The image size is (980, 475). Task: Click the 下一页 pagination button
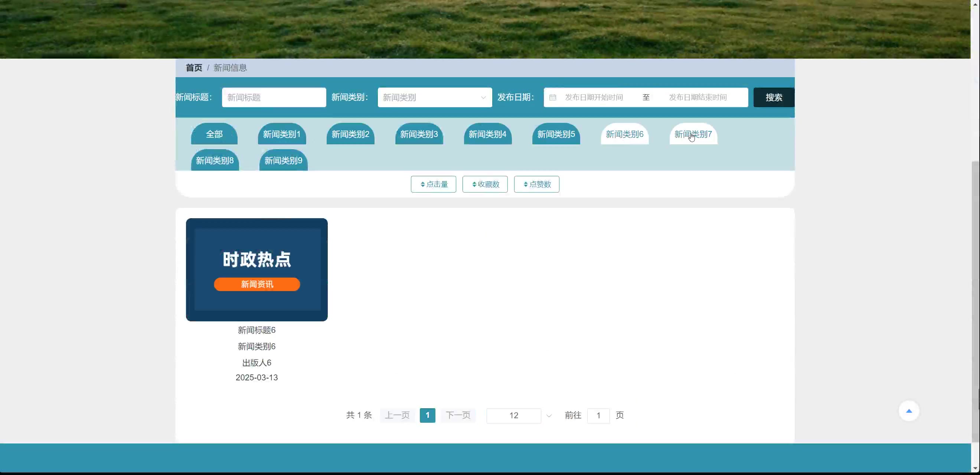pos(458,415)
